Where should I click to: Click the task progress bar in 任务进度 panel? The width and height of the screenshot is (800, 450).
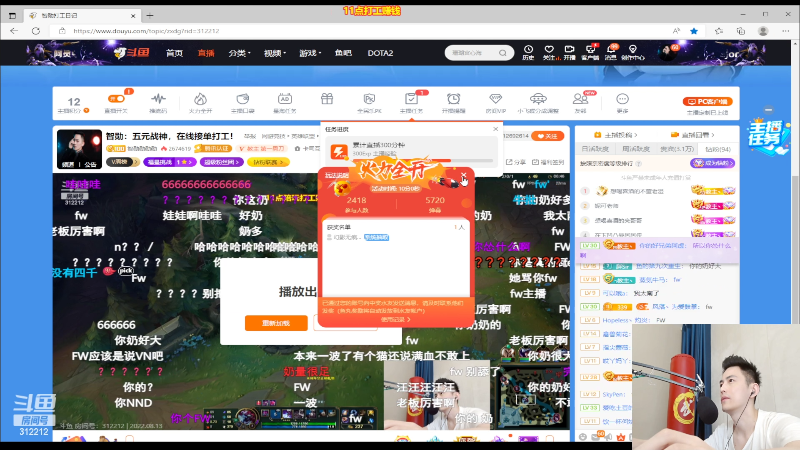click(423, 160)
